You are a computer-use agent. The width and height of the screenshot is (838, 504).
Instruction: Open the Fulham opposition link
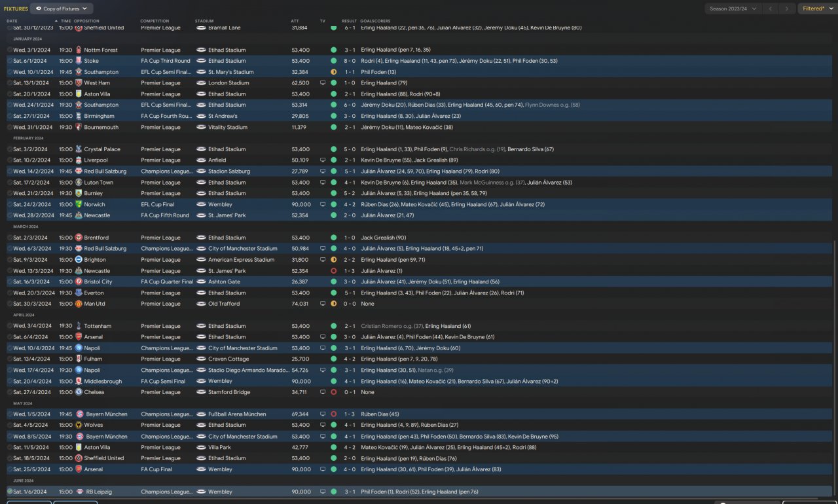(93, 359)
